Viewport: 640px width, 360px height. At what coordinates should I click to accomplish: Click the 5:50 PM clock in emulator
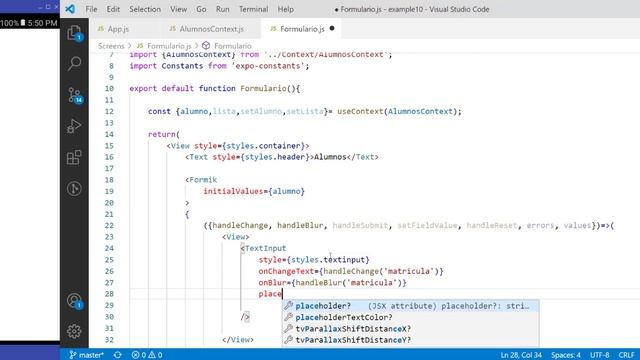(42, 23)
